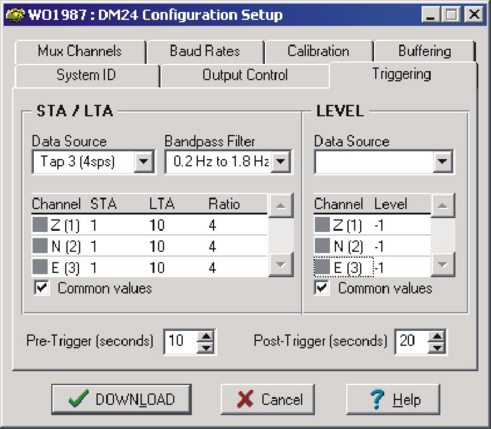Toggle the E (3) channel box in LEVEL list
The image size is (491, 429).
pos(322,267)
